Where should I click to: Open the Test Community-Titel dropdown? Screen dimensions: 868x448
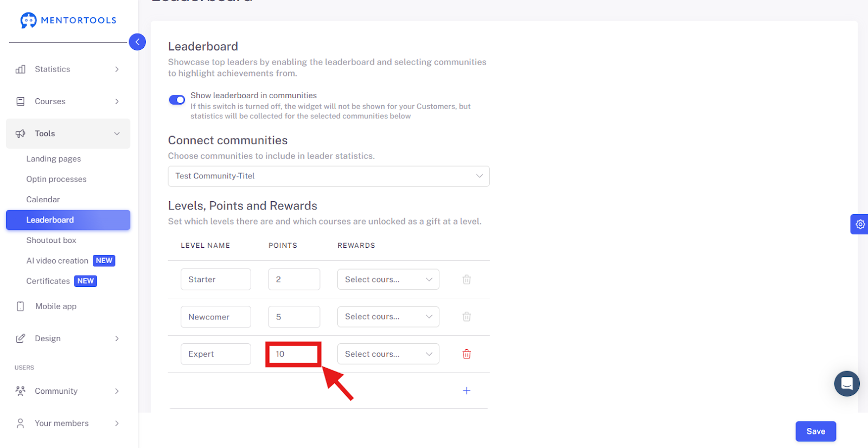point(329,176)
